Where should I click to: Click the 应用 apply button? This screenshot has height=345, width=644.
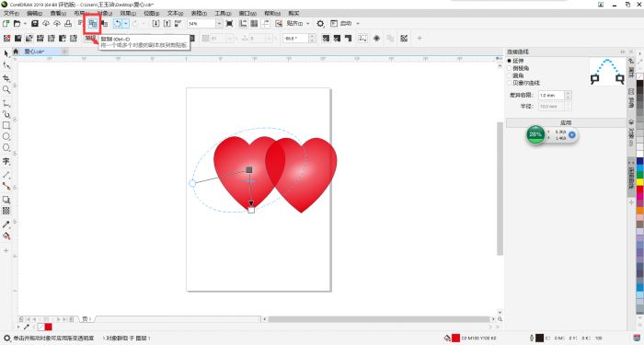pyautogui.click(x=566, y=122)
